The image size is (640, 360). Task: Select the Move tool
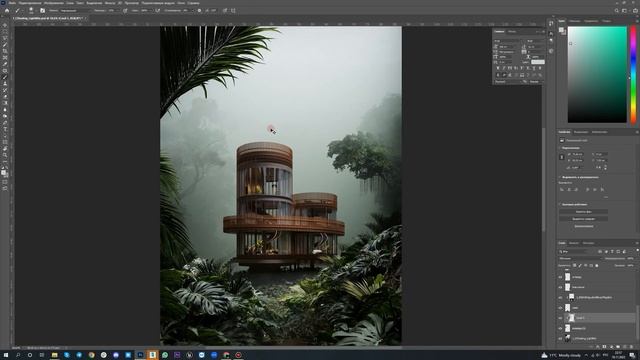pyautogui.click(x=5, y=25)
